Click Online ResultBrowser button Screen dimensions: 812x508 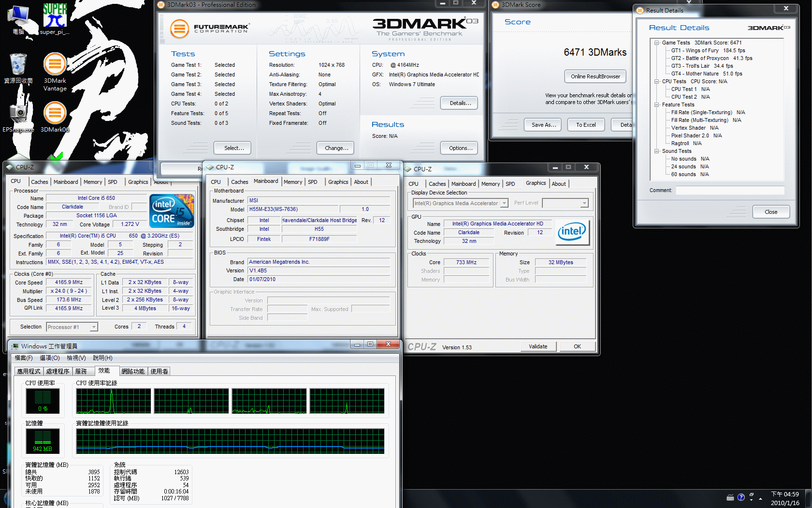595,76
